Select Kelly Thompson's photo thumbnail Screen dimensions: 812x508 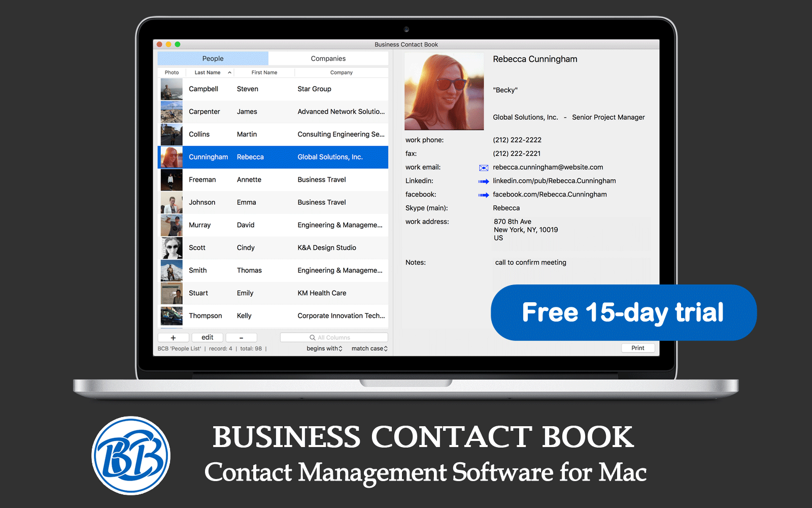tap(172, 316)
